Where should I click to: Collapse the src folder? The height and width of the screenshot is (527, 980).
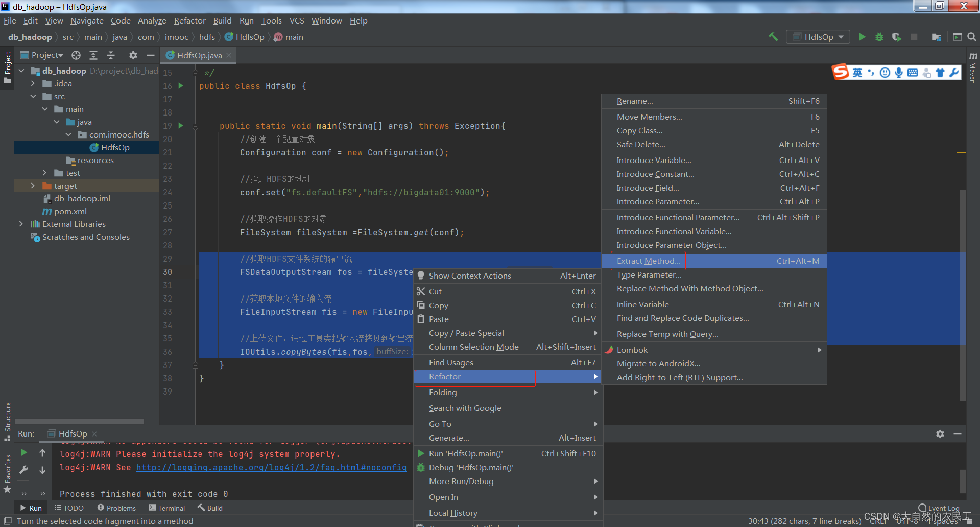pos(33,96)
